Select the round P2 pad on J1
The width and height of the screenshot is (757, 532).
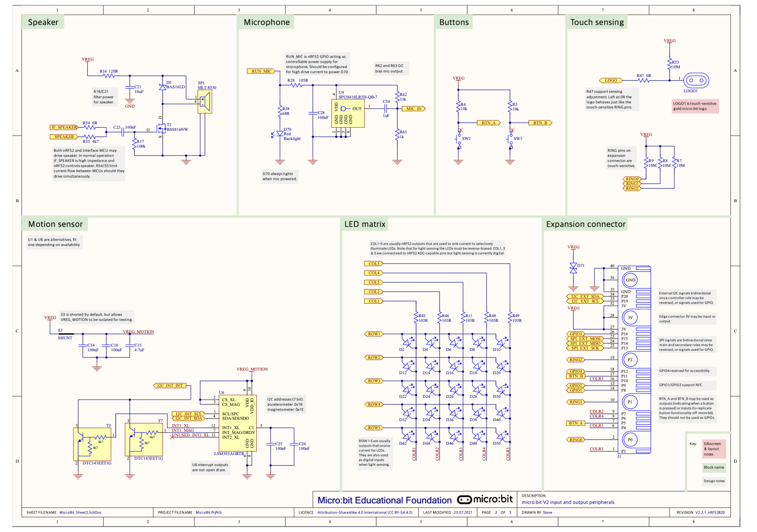coord(630,360)
